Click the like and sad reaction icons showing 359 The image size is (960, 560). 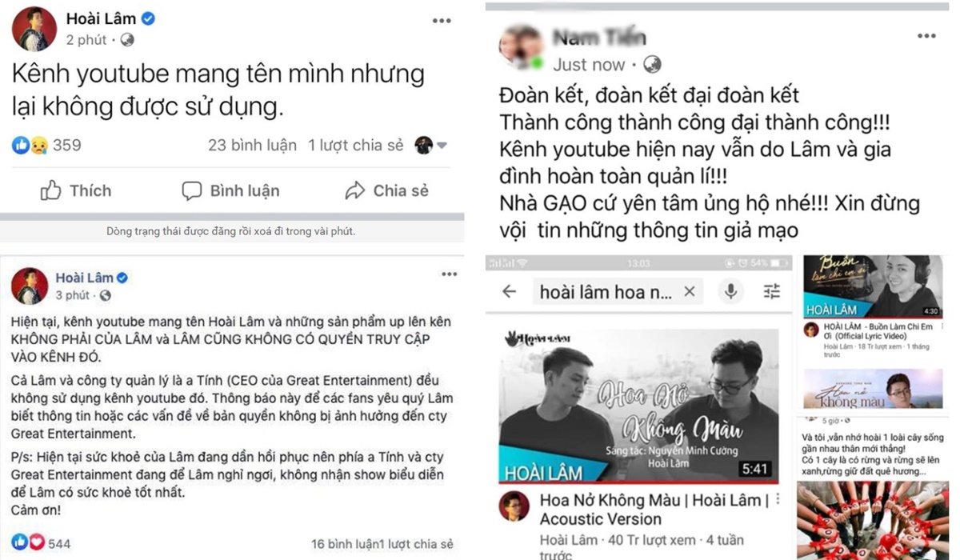[x=30, y=145]
